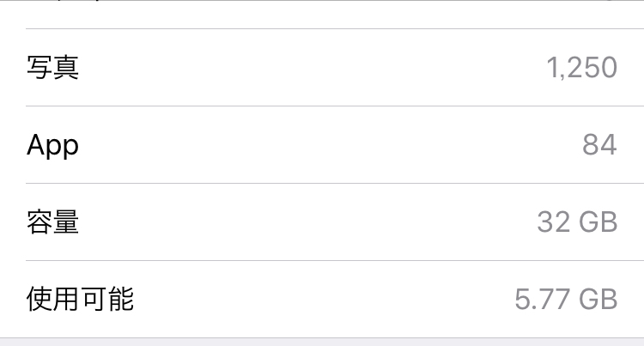Click the empty middle of 写真 row

click(309, 68)
